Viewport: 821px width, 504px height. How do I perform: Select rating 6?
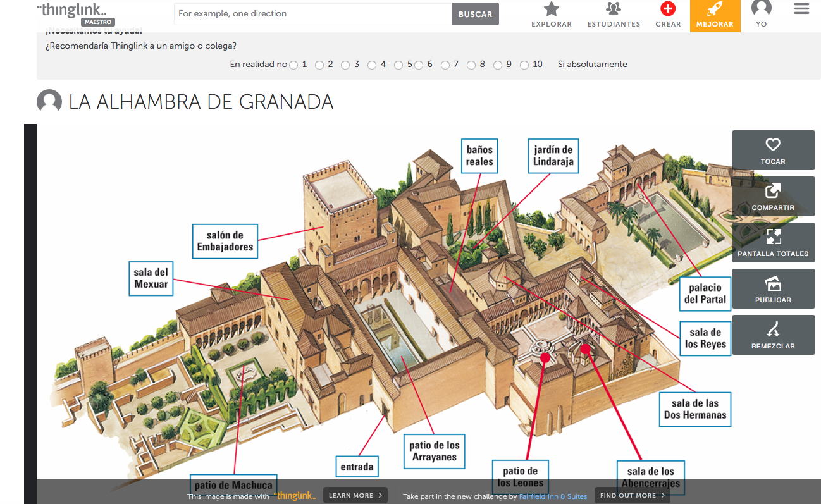pyautogui.click(x=419, y=65)
